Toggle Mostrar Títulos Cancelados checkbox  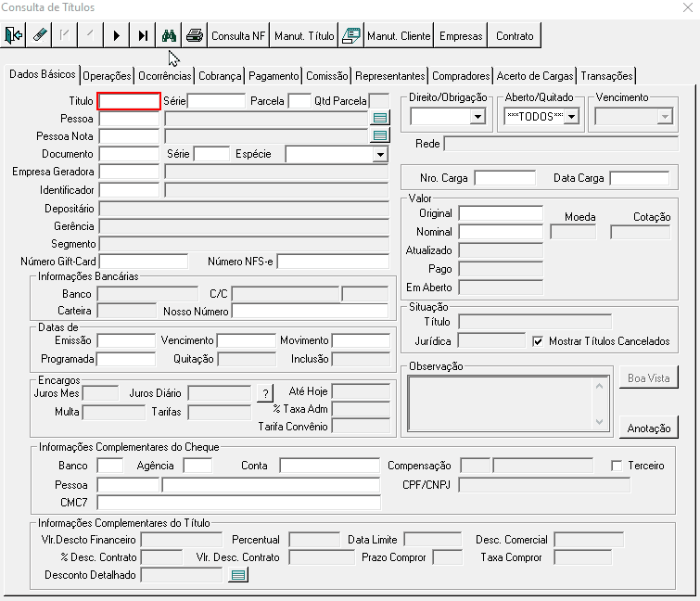click(x=538, y=341)
